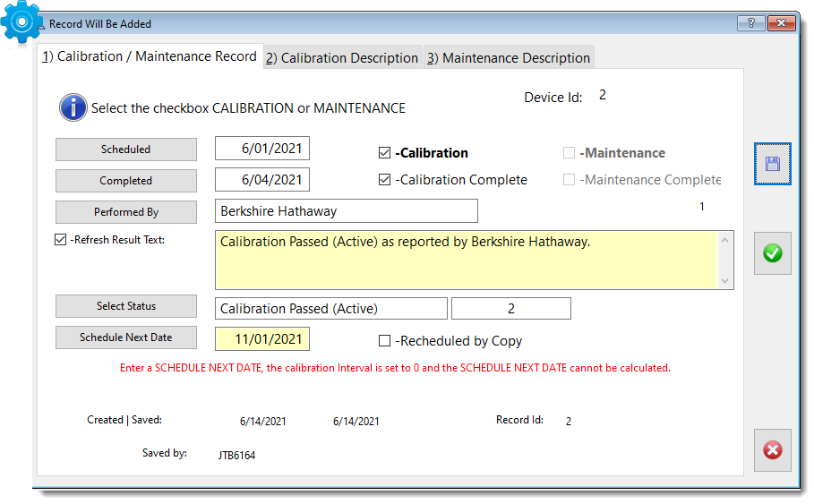The width and height of the screenshot is (814, 504).
Task: Click the red SCHEDULE NEXT DATE warning text
Action: click(395, 368)
